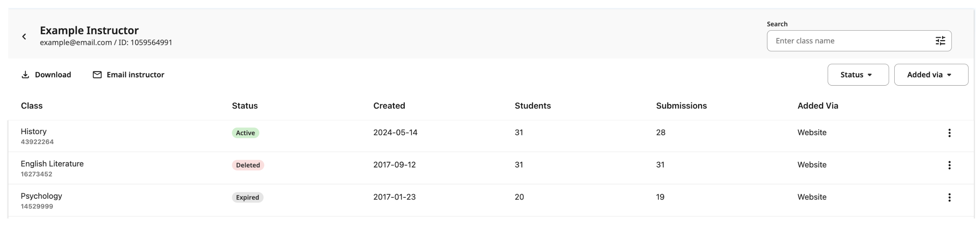The width and height of the screenshot is (980, 225).
Task: Click the envelope icon for Email instructor
Action: [x=97, y=74]
